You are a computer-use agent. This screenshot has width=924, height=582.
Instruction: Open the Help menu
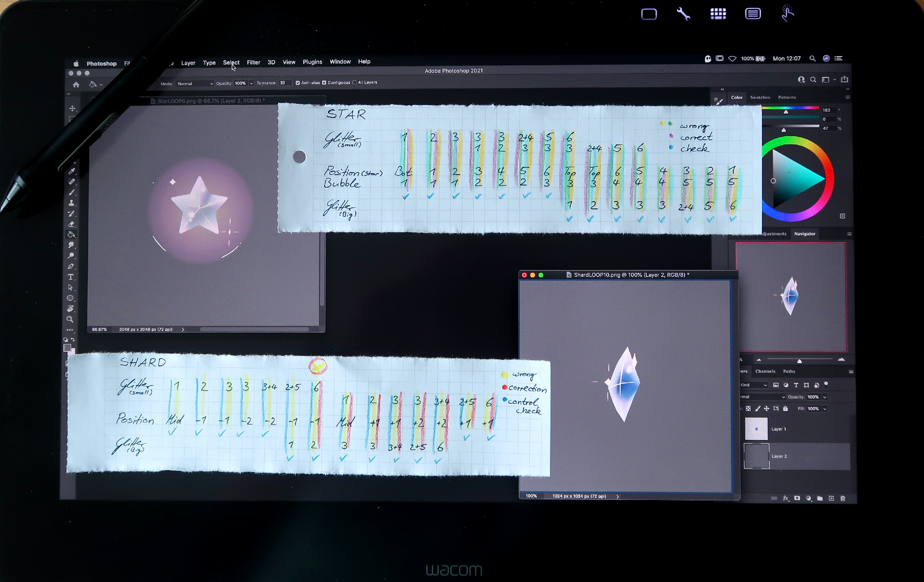tap(364, 61)
